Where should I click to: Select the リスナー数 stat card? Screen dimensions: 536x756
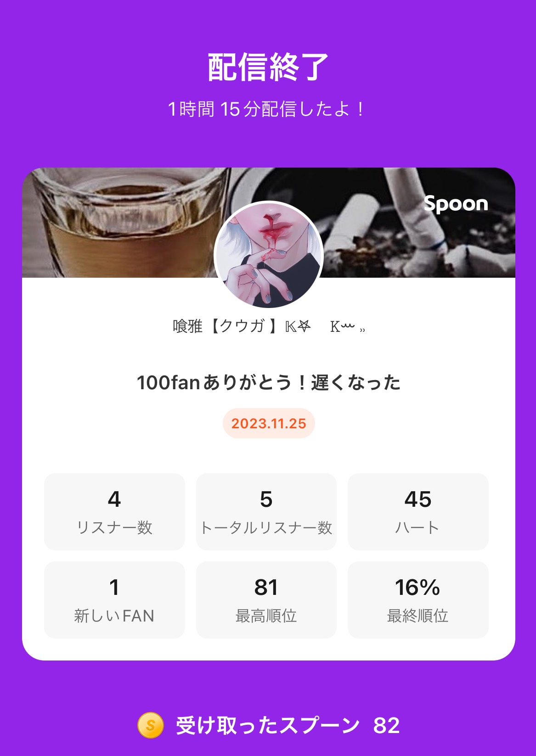(114, 511)
